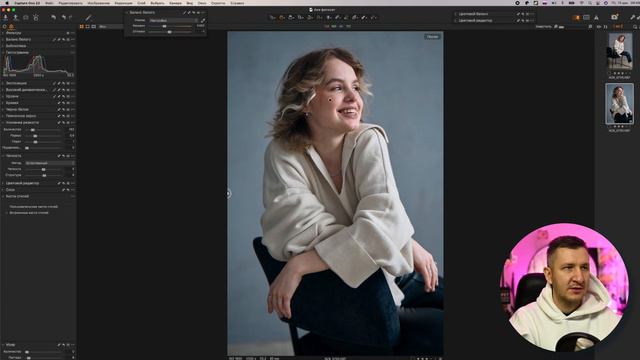The width and height of the screenshot is (640, 360).
Task: Click the Цветовой редактор panel header in sidebar
Action: point(22,183)
